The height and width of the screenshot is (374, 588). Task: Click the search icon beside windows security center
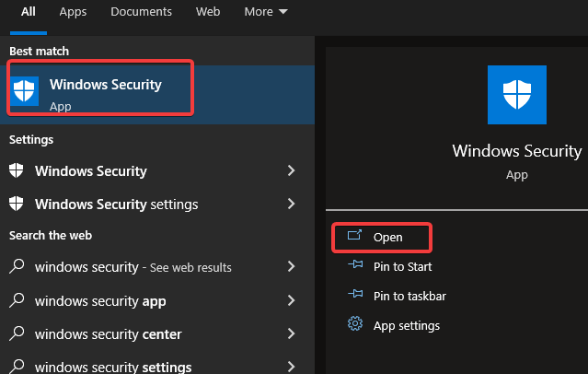coord(17,333)
